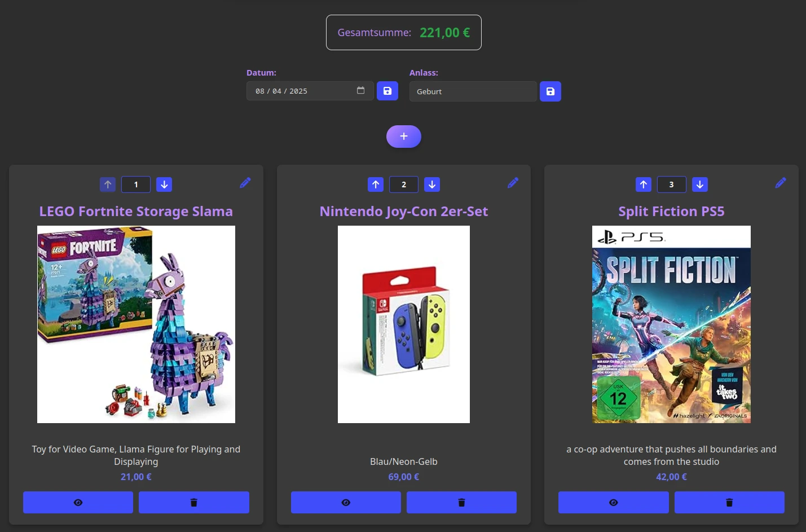The width and height of the screenshot is (806, 532).
Task: Delete the Nintendo Joy-Con item
Action: click(x=461, y=502)
